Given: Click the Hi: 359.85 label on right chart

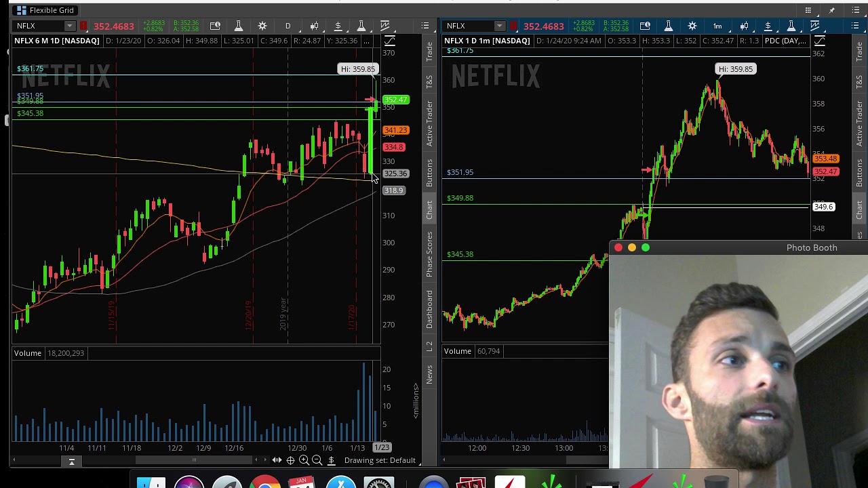Looking at the screenshot, I should 736,69.
